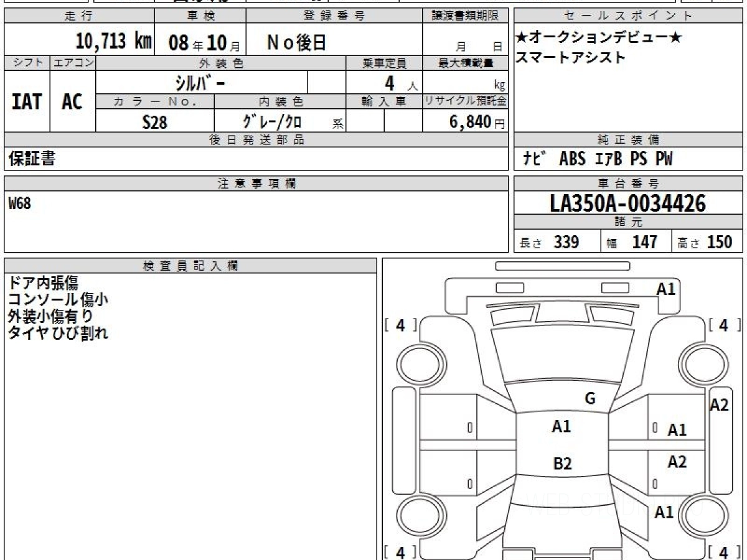Viewport: 747px width, 560px height.
Task: Click the シフト header
Action: [27, 62]
